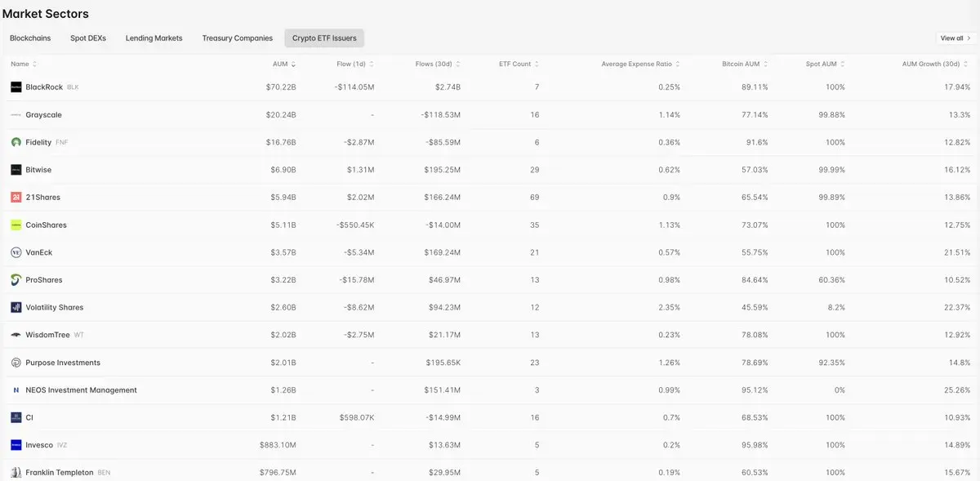Screen dimensions: 980x481
Task: Click the Grayscale logo icon
Action: (16, 114)
